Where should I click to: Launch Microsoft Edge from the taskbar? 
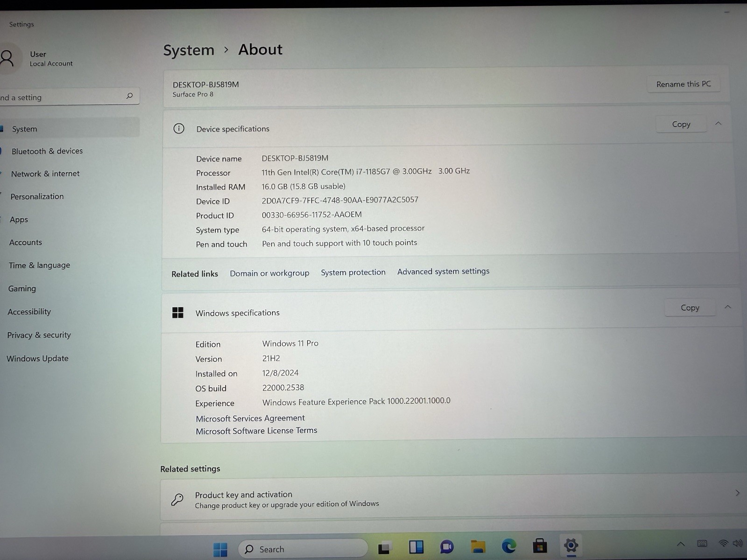coord(509,546)
